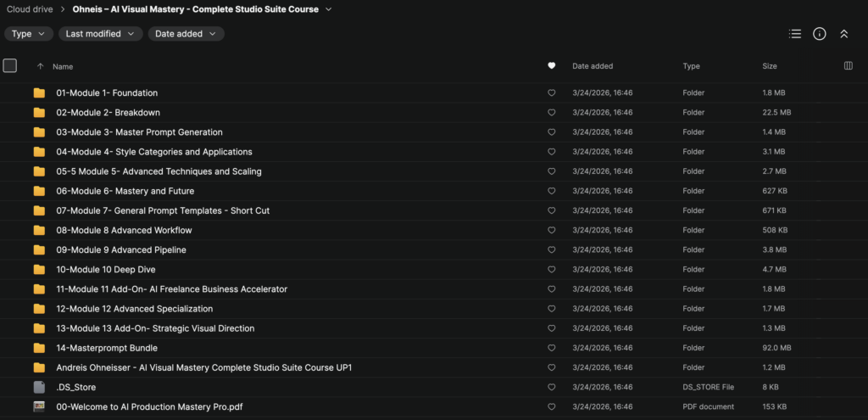Toggle favorite heart on 10-Module 10 Deep Dive

(552, 270)
